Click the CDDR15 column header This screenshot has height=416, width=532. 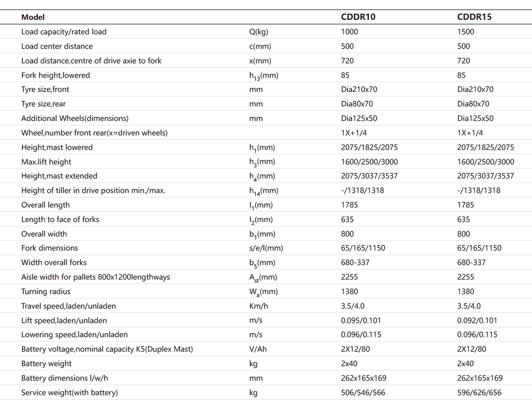click(x=474, y=17)
